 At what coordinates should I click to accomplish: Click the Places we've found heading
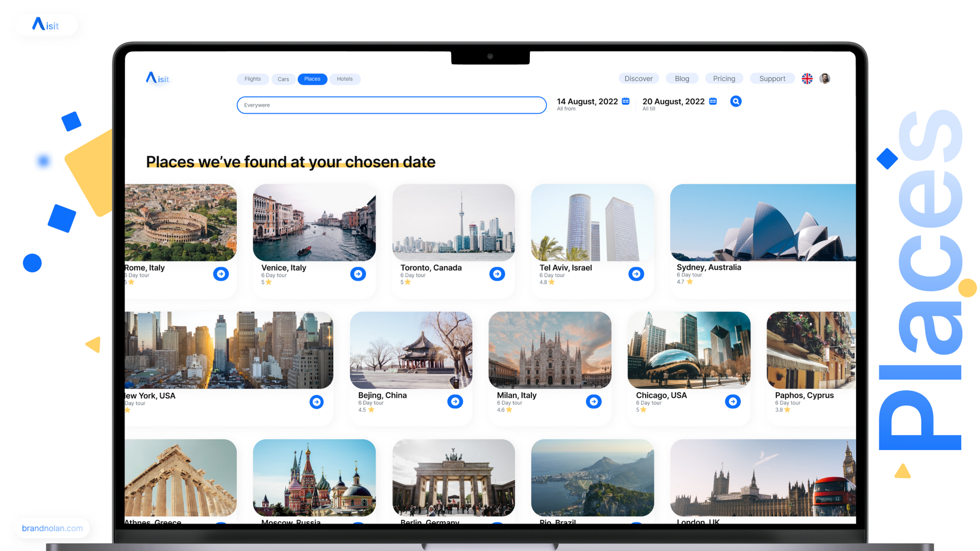tap(290, 162)
